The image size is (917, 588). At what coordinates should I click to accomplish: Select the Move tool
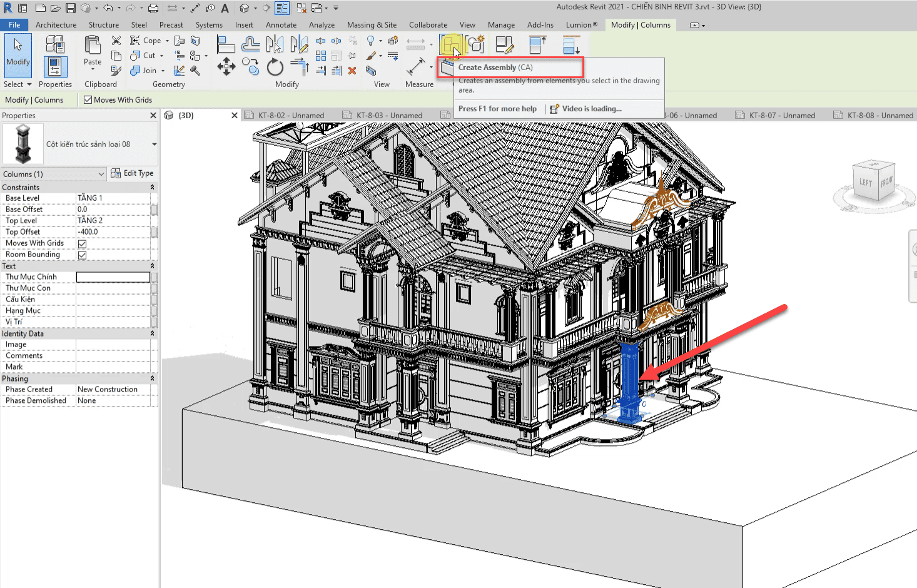click(x=226, y=66)
